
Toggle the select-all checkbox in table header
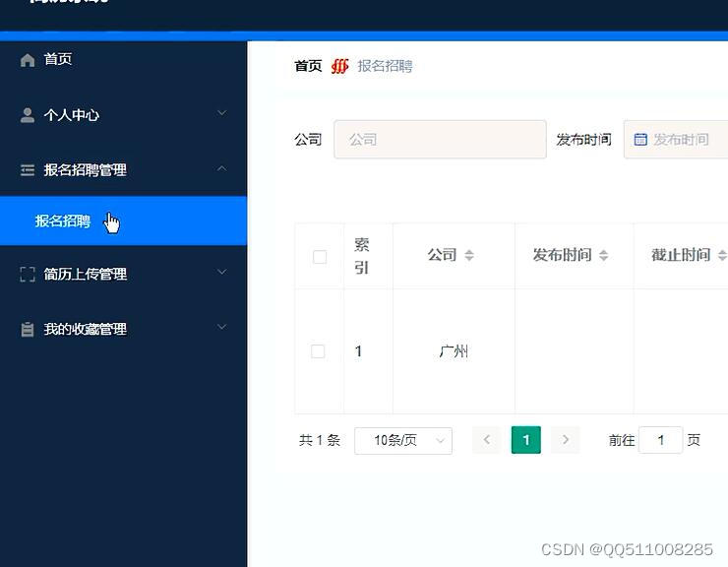pyautogui.click(x=320, y=257)
